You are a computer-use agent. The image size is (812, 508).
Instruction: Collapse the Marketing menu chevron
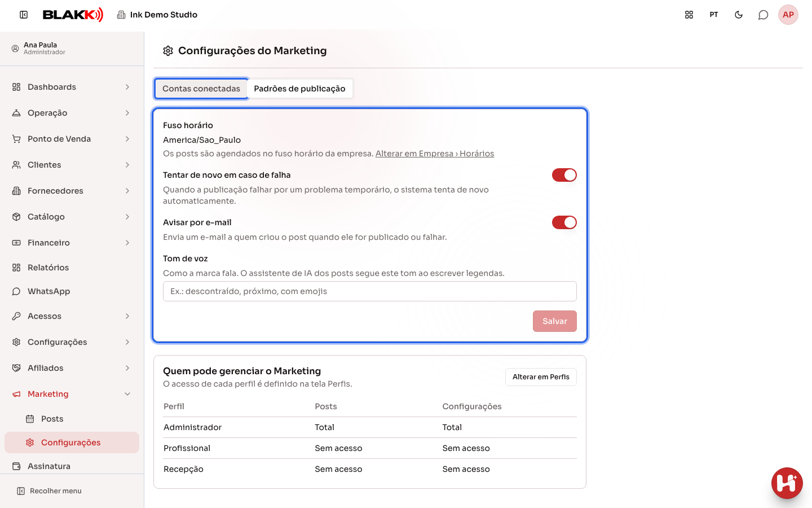[127, 394]
